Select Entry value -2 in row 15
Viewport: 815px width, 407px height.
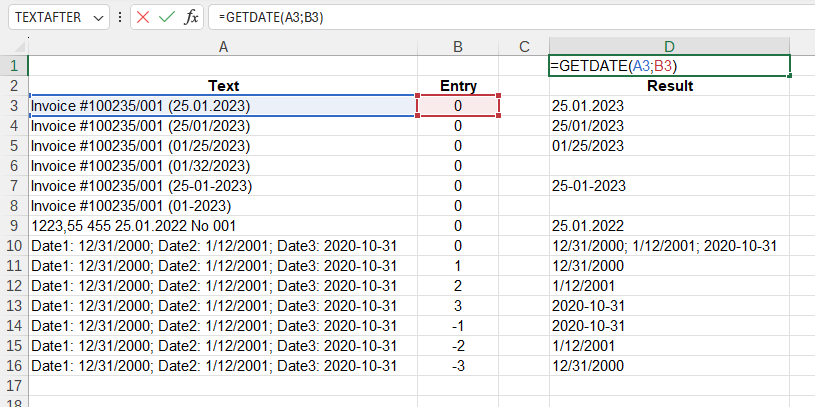[x=458, y=346]
